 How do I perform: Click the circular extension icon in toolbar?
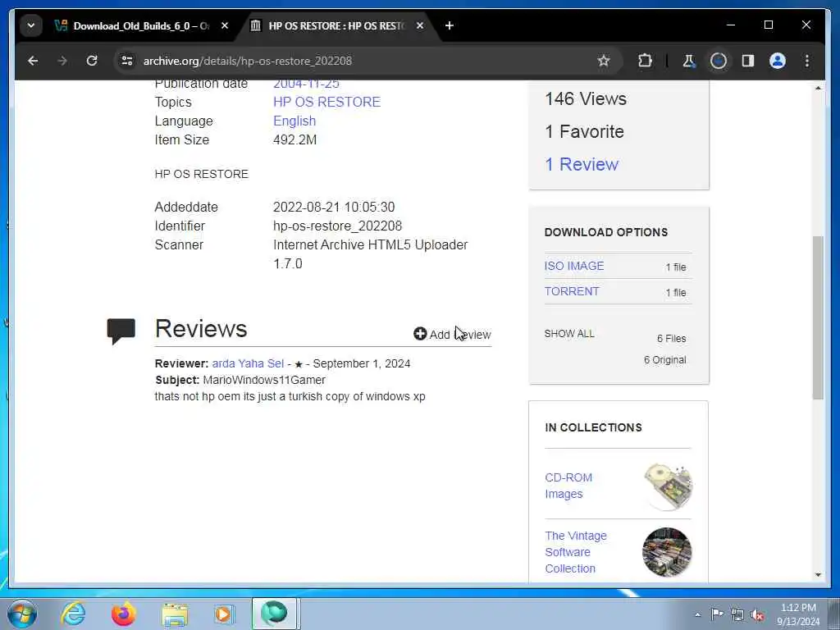[719, 61]
